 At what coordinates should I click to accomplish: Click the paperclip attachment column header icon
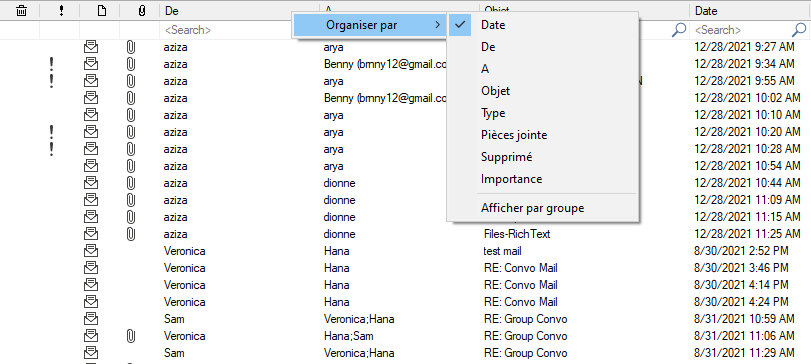(x=142, y=11)
